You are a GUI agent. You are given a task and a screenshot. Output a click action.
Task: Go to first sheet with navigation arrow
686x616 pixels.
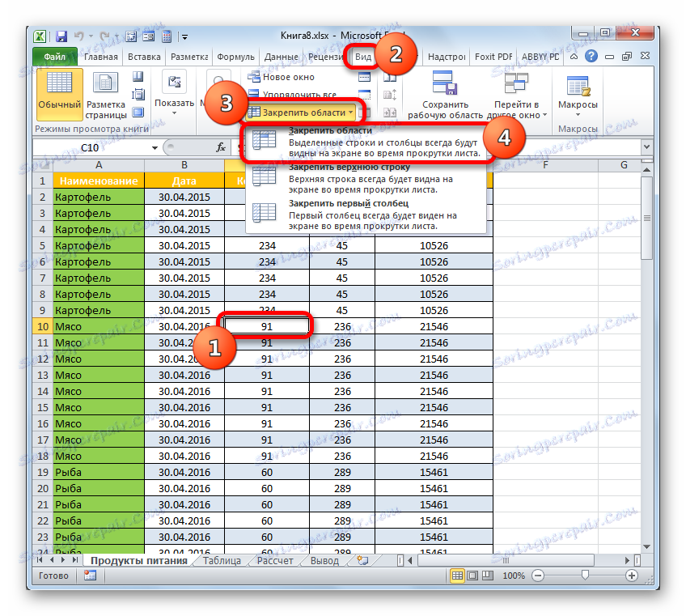pos(40,560)
